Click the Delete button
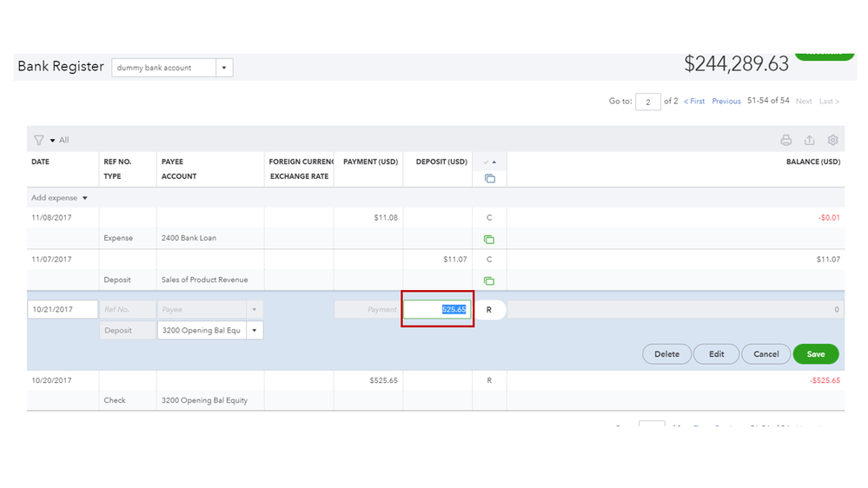 click(666, 354)
